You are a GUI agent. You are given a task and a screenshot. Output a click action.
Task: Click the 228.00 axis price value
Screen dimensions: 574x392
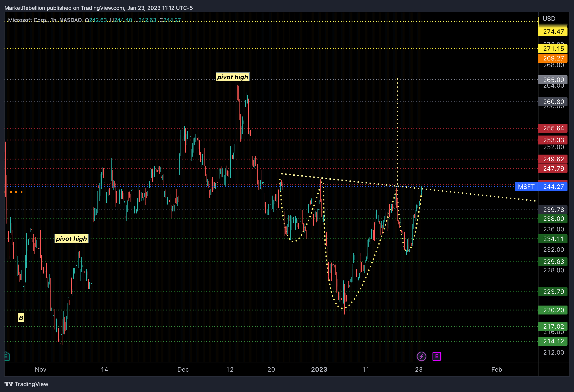554,270
